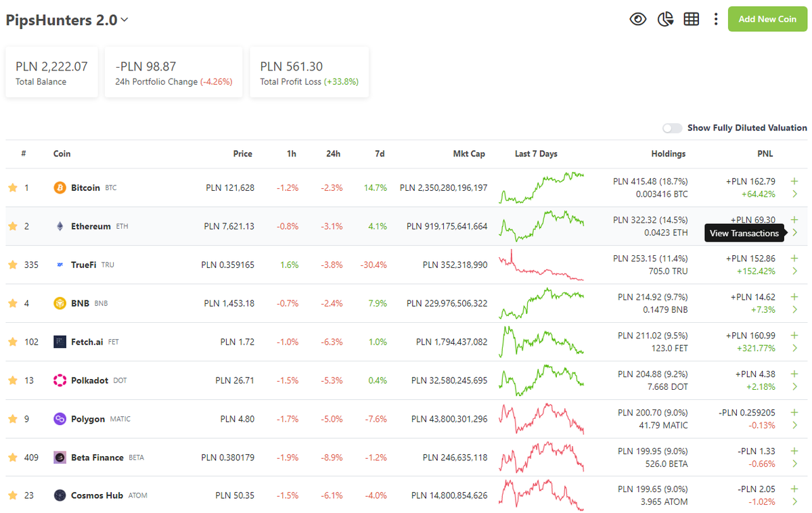Toggle Show Fully Diluted Valuation switch
The width and height of the screenshot is (812, 513).
click(673, 128)
